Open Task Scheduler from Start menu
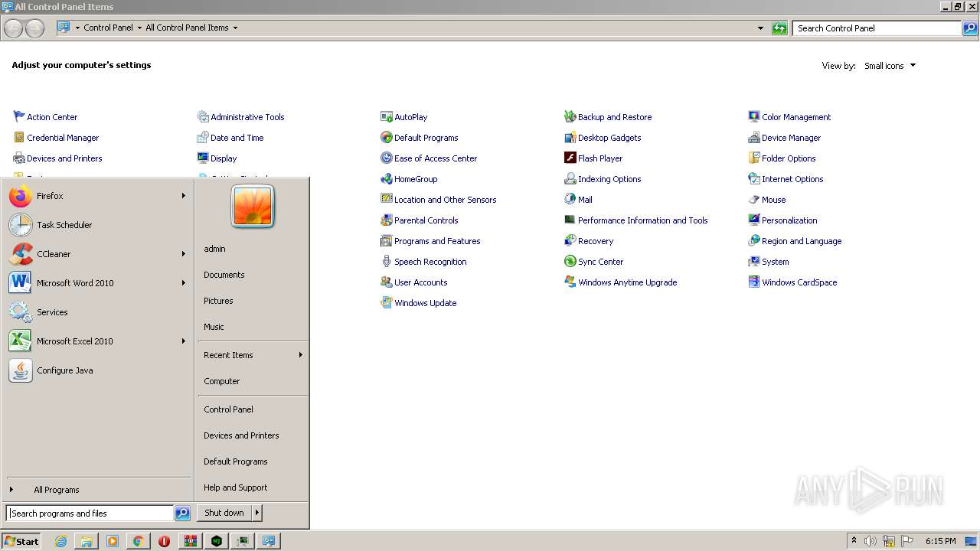 pyautogui.click(x=96, y=225)
